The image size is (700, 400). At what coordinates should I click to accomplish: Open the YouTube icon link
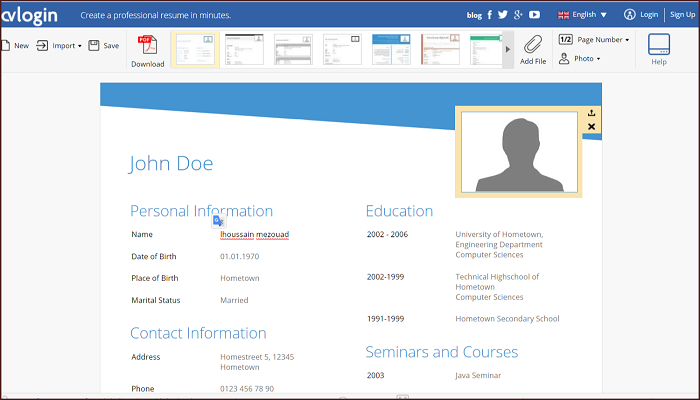[535, 15]
